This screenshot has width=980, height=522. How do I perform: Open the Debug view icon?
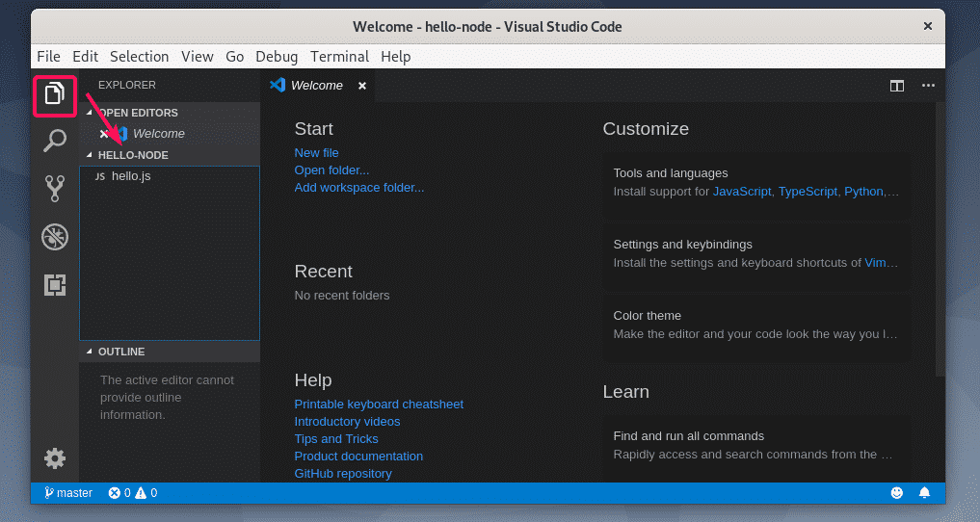click(x=55, y=237)
